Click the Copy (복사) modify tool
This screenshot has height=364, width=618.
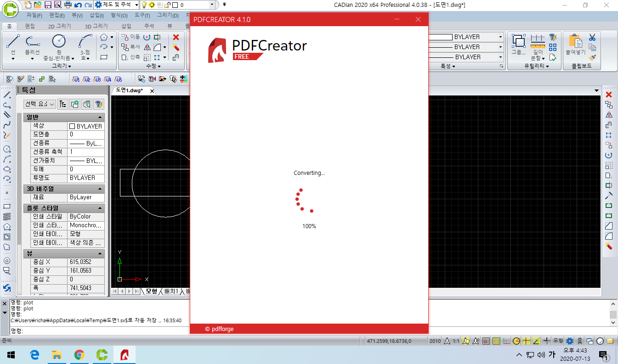pos(130,47)
